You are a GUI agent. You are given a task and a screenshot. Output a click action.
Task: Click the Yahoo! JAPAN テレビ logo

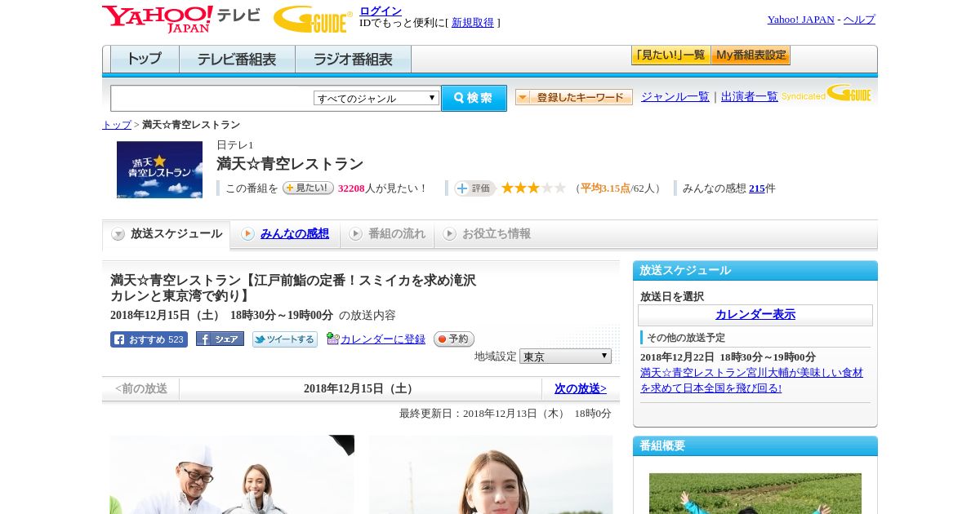(180, 19)
